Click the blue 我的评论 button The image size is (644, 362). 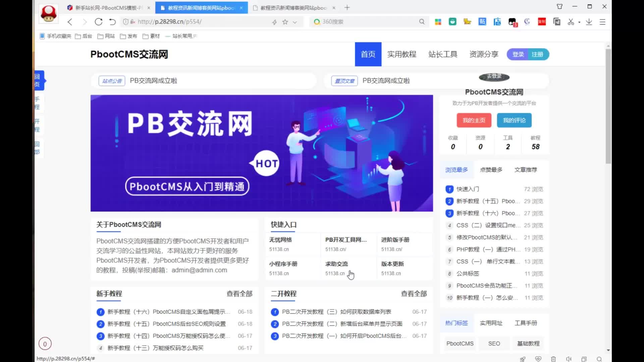[514, 120]
